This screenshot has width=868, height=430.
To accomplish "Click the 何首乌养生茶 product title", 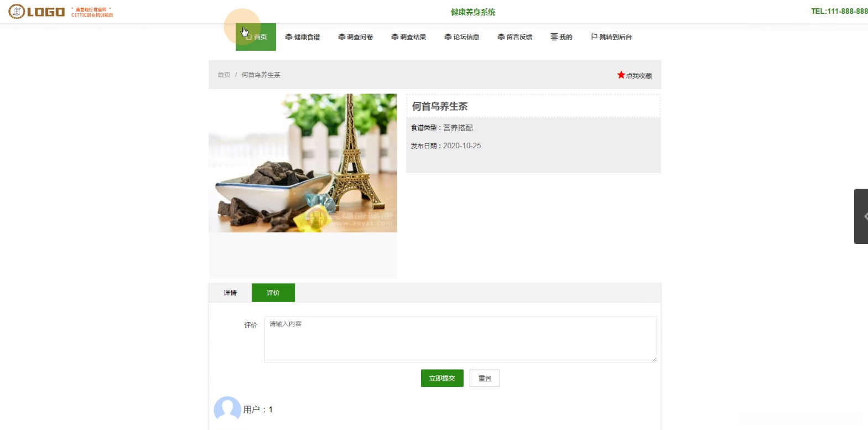I will click(x=440, y=106).
